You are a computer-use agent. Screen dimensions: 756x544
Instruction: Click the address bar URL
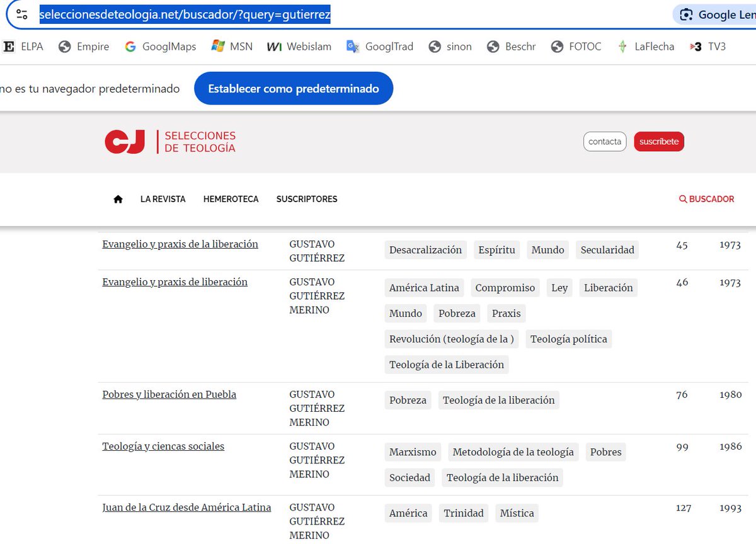click(x=185, y=14)
